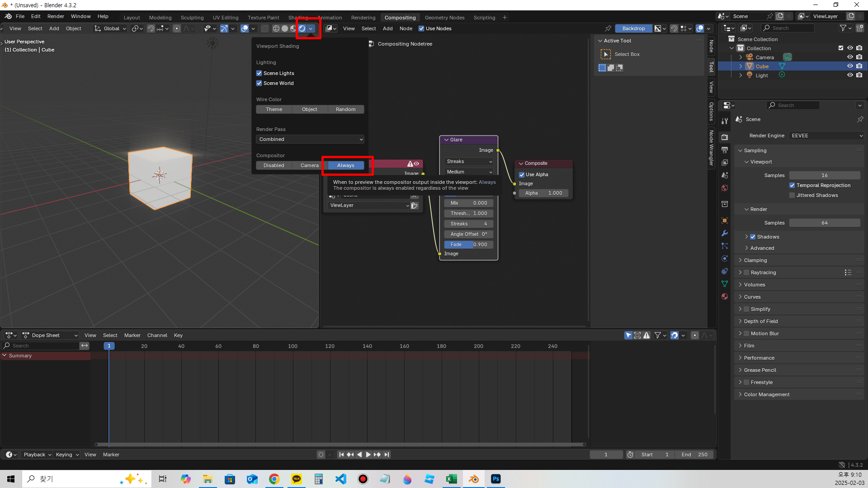Image resolution: width=868 pixels, height=488 pixels.
Task: Switch viewport to wireframe shading
Action: tap(276, 28)
